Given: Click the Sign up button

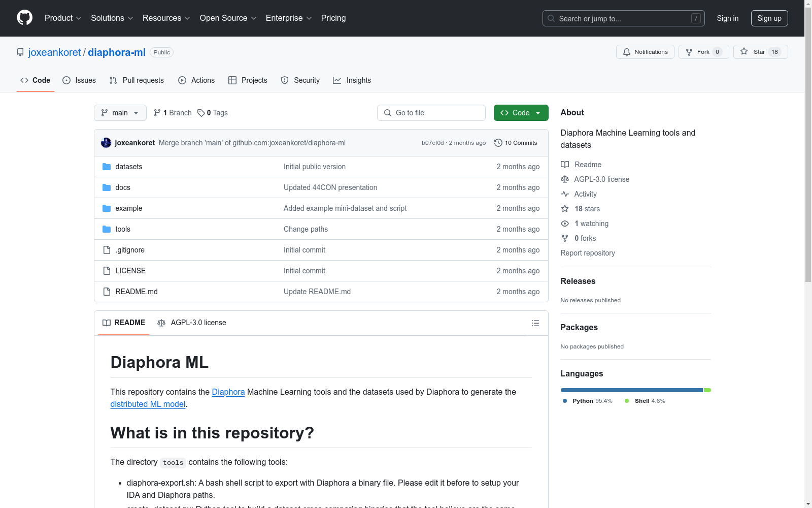Looking at the screenshot, I should [x=769, y=18].
